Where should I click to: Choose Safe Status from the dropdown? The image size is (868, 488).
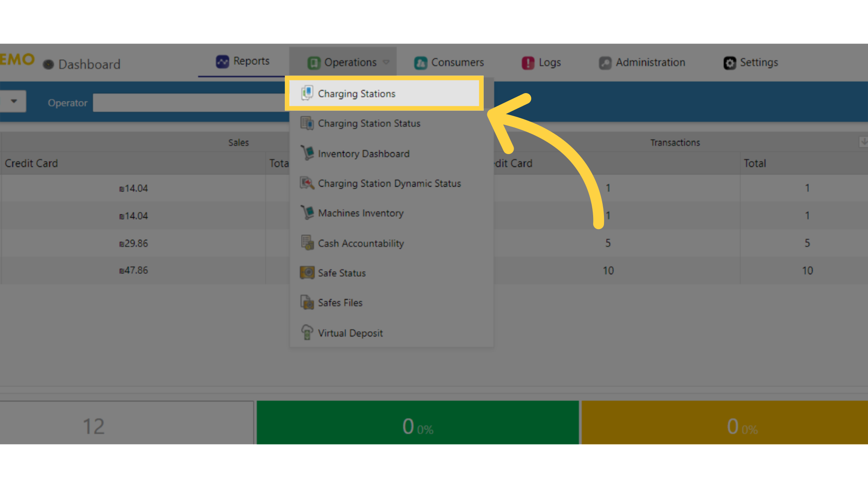(x=392, y=273)
